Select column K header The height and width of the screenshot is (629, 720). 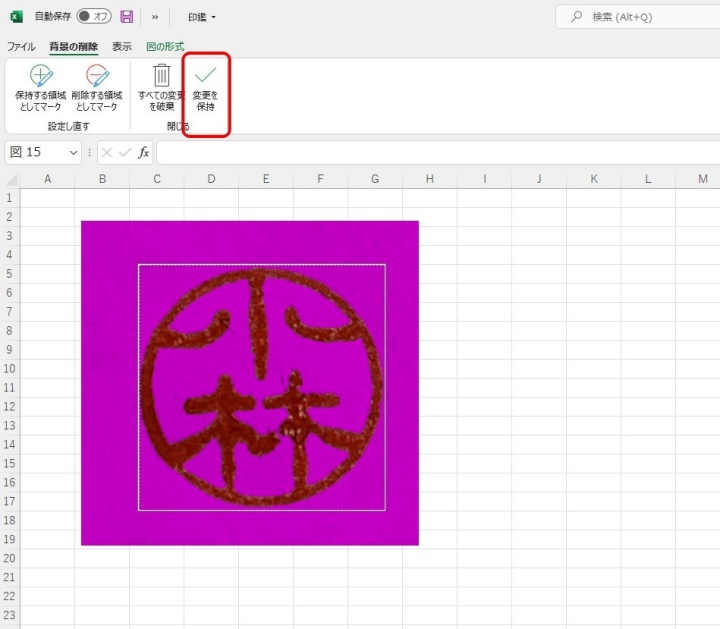pos(594,179)
